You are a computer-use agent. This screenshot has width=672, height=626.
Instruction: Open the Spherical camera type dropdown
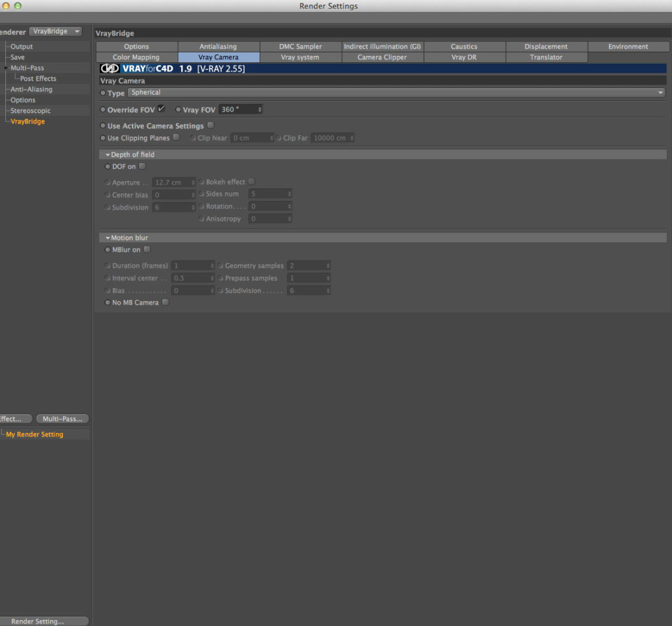(x=396, y=93)
